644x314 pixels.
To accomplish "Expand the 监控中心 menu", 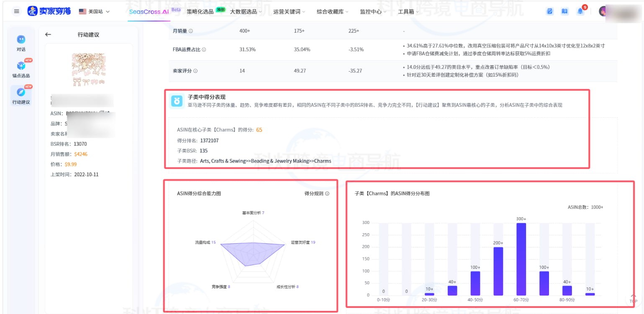I will click(373, 12).
